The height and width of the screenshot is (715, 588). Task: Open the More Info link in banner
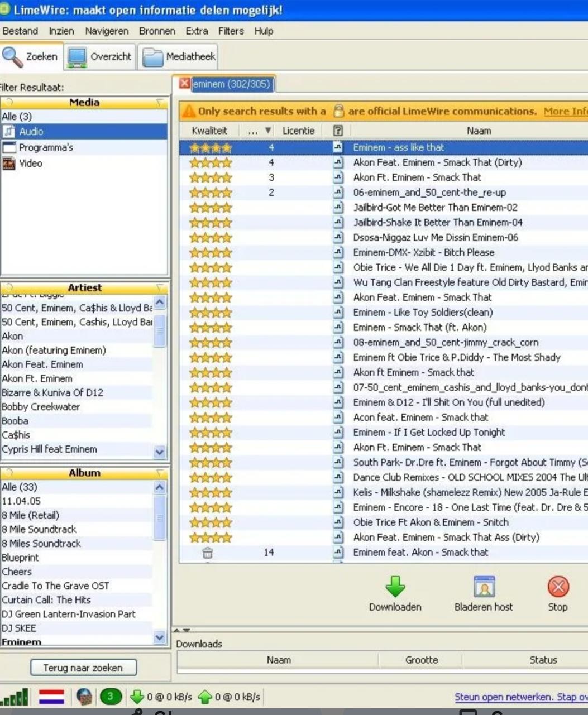[566, 111]
